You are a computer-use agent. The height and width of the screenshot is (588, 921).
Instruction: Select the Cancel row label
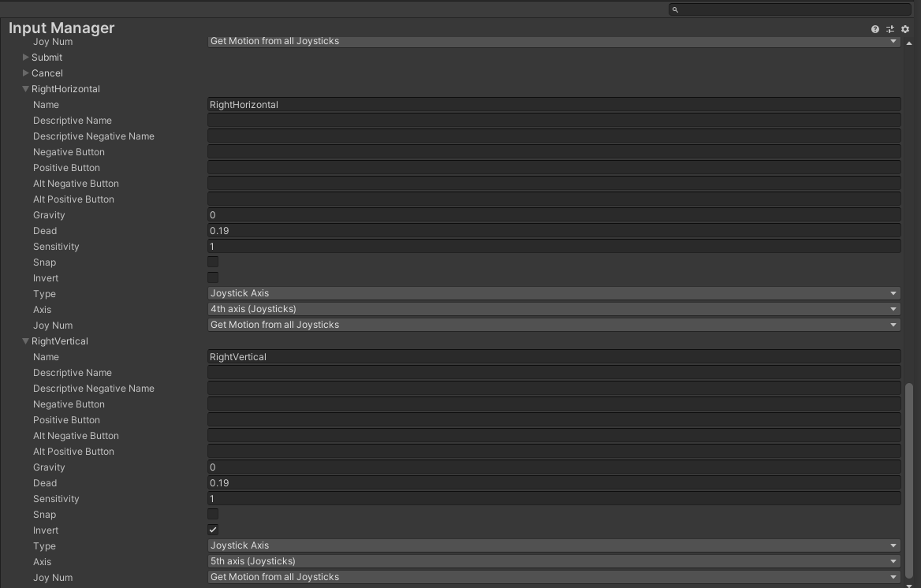pos(47,73)
